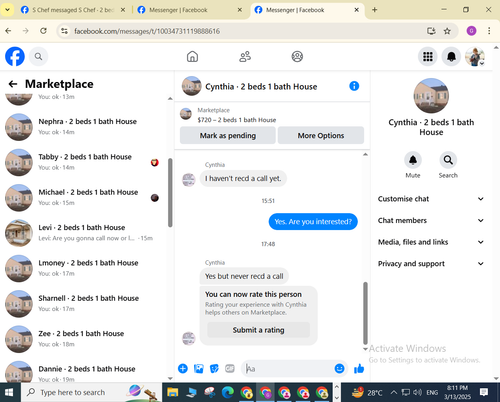Open the Zee conversation
Image resolution: width=500 pixels, height=402 pixels.
point(83,339)
